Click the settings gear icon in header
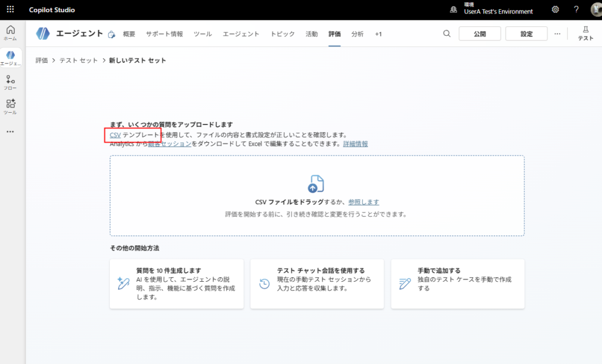This screenshot has height=364, width=602. click(x=555, y=10)
